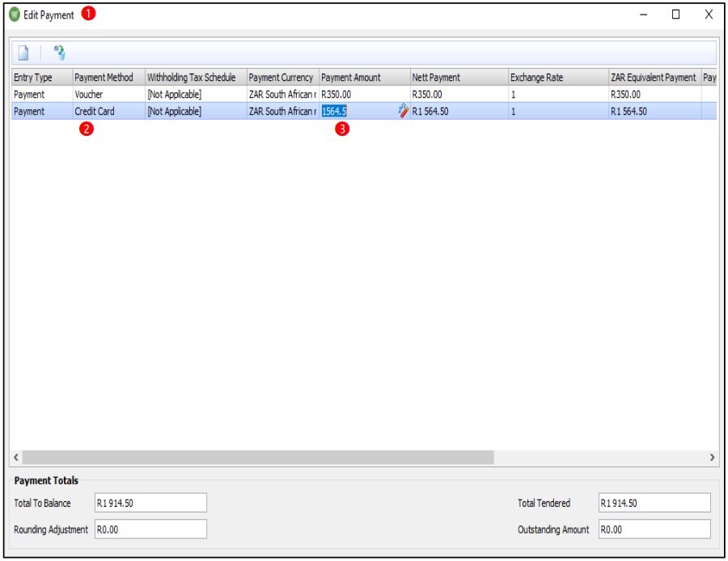Close the Edit Payment window

709,15
